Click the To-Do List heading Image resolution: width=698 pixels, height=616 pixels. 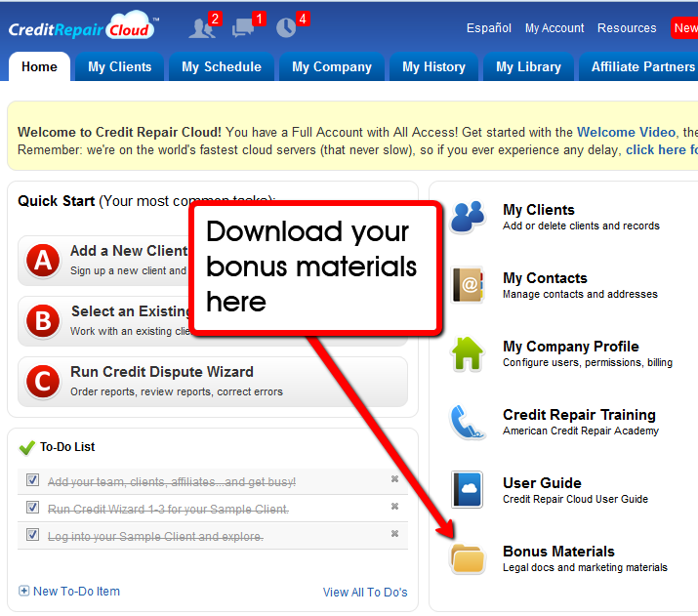tap(67, 447)
